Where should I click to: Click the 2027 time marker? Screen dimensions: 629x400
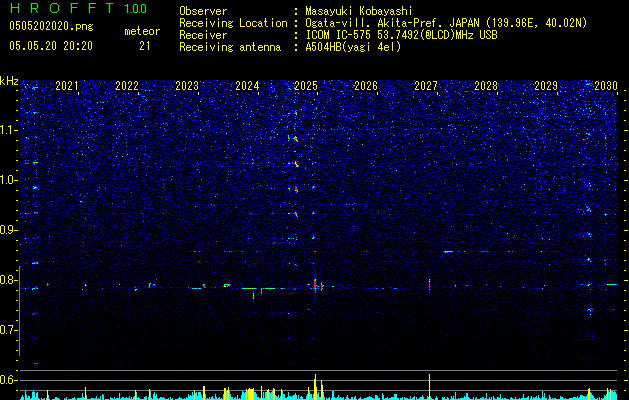point(426,86)
